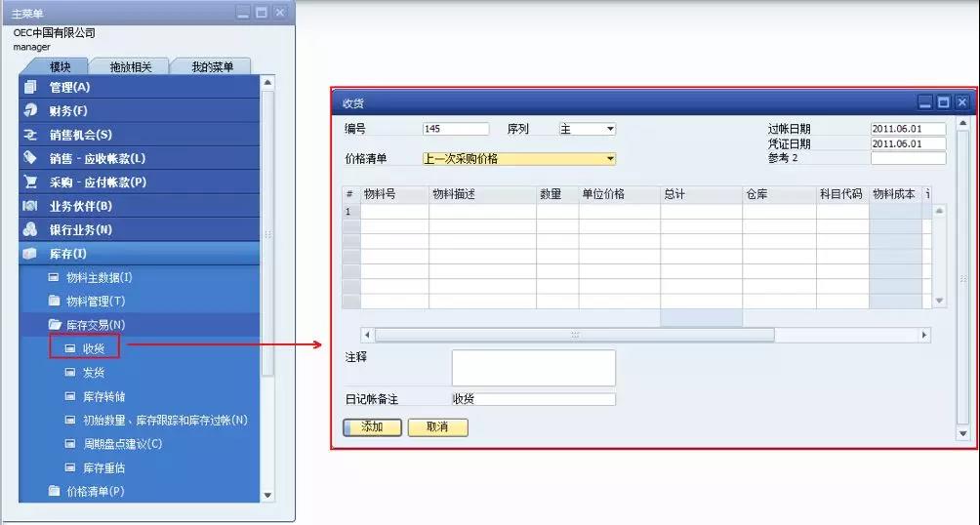Click the 添加 button

(x=373, y=426)
